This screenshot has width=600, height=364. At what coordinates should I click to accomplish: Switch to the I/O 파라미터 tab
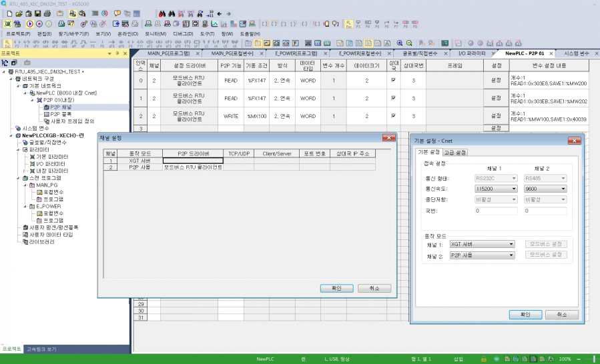[x=471, y=53]
